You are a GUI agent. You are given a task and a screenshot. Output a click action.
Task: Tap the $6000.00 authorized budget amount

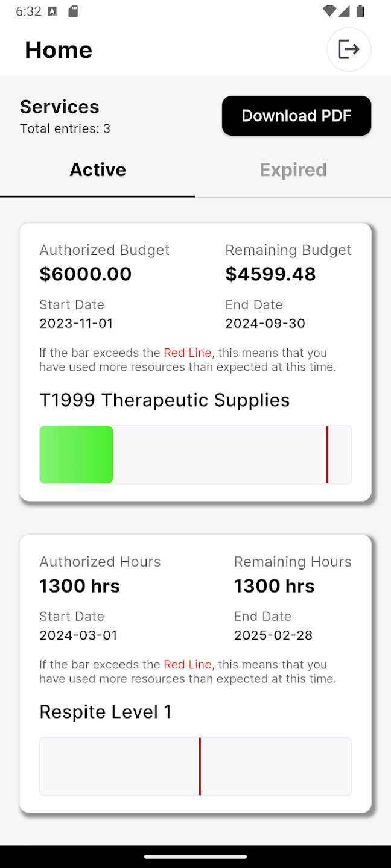85,274
